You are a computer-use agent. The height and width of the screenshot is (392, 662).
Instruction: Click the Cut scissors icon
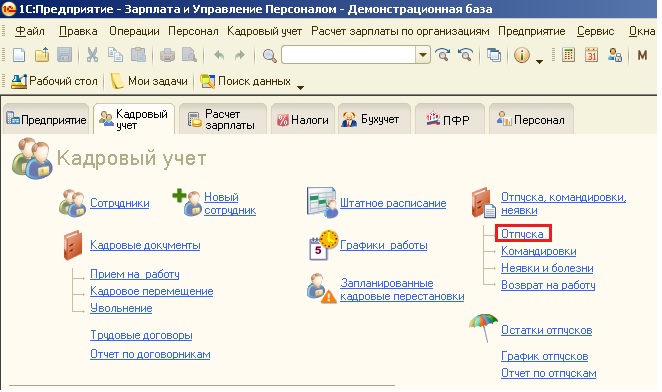click(92, 55)
